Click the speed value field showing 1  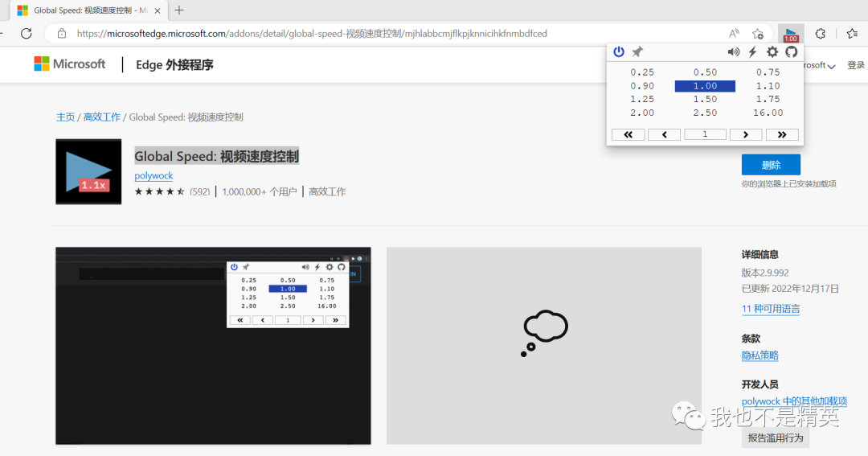[x=706, y=134]
